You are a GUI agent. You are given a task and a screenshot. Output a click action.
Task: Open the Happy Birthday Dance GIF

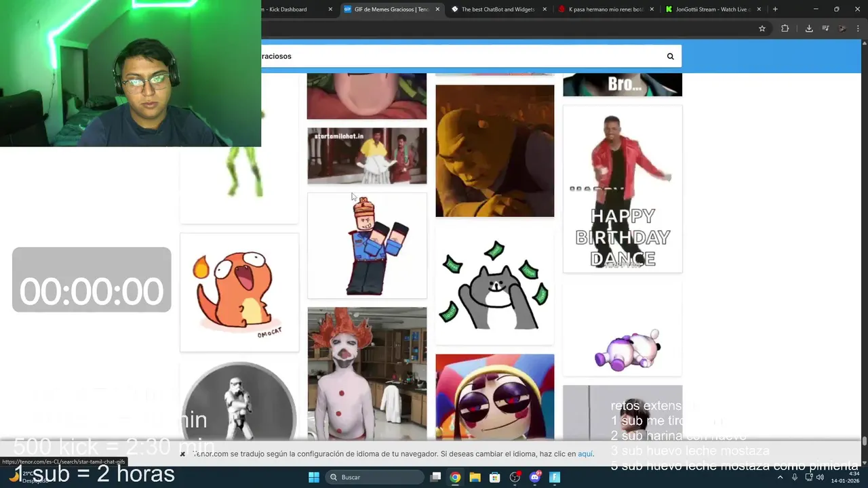623,189
